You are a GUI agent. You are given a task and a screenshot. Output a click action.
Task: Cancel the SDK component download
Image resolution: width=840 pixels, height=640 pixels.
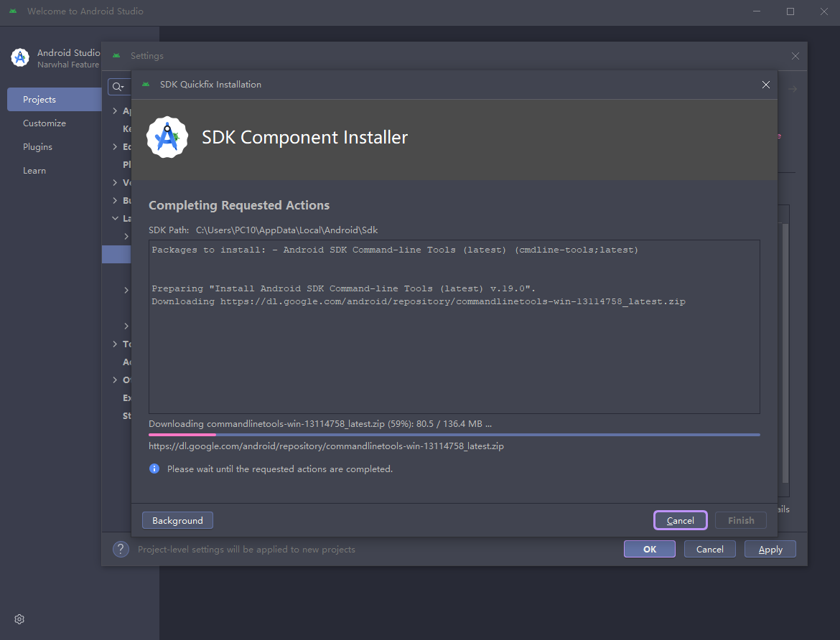pyautogui.click(x=680, y=521)
